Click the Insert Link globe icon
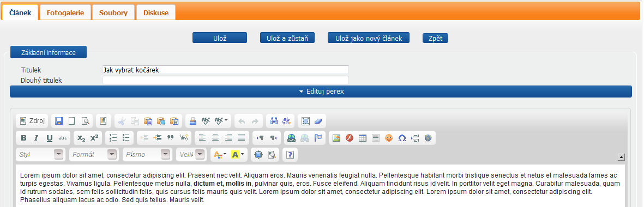This screenshot has height=207, width=644. coord(292,138)
